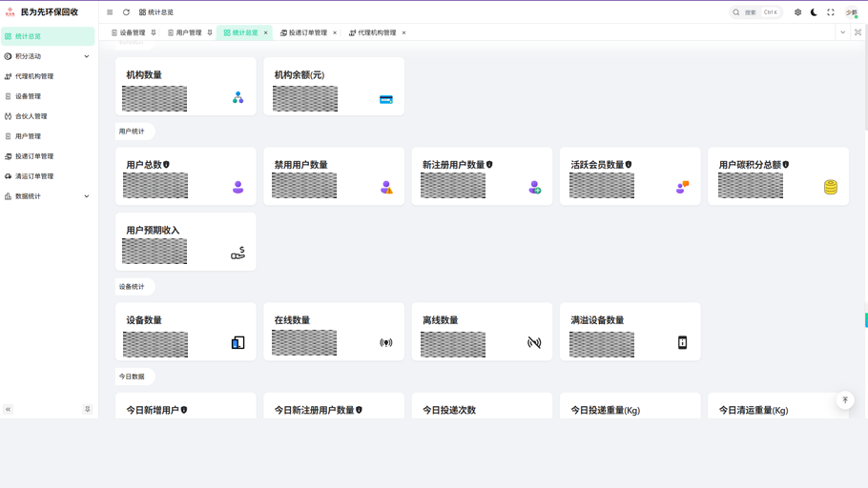Enter fullscreen mode using the top icon

pyautogui.click(x=831, y=12)
